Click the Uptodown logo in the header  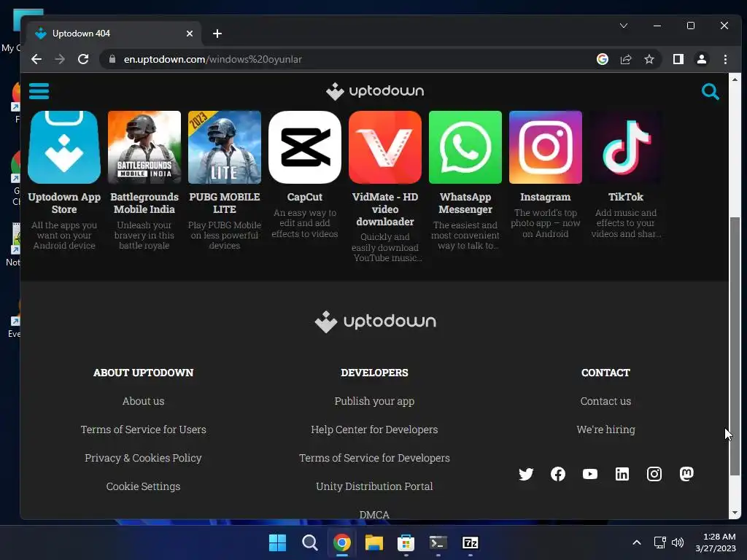pyautogui.click(x=375, y=91)
